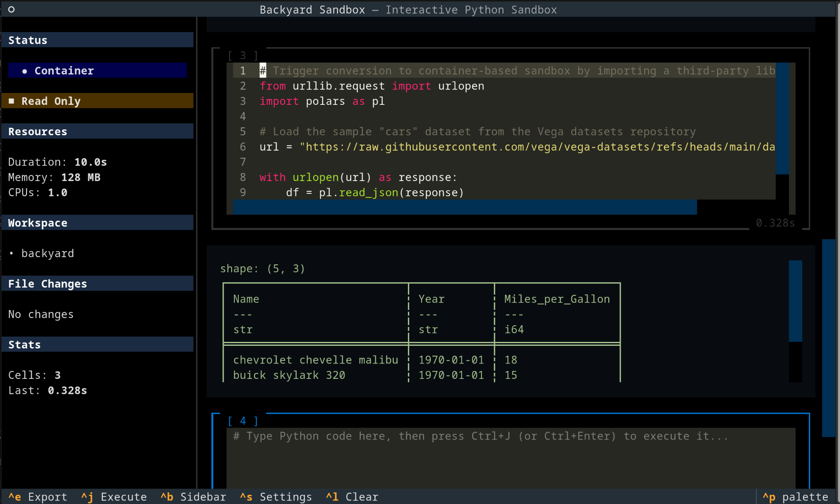Click line number 4 in the gutter
This screenshot has width=840, height=504.
click(243, 116)
